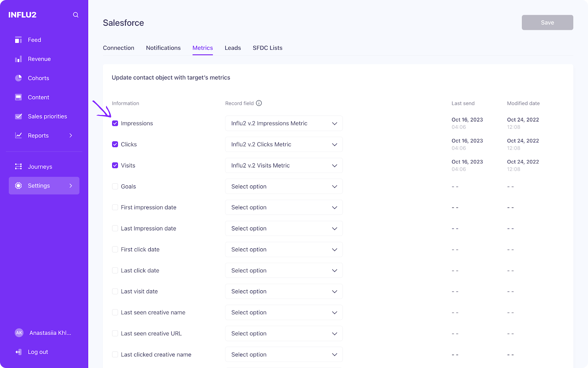
Task: Click the Salesforce page heading
Action: (123, 23)
